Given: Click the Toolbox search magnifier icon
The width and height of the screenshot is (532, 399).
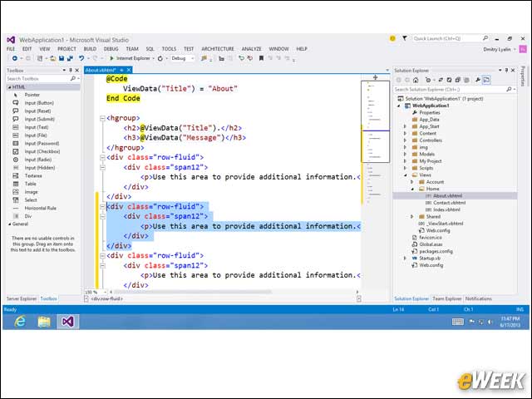Looking at the screenshot, I should pos(72,78).
